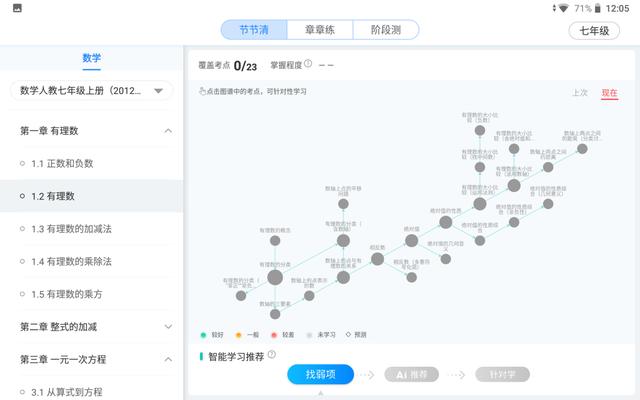Tap the 绝对值的几何意义 node circle
The width and height of the screenshot is (640, 400).
click(446, 259)
